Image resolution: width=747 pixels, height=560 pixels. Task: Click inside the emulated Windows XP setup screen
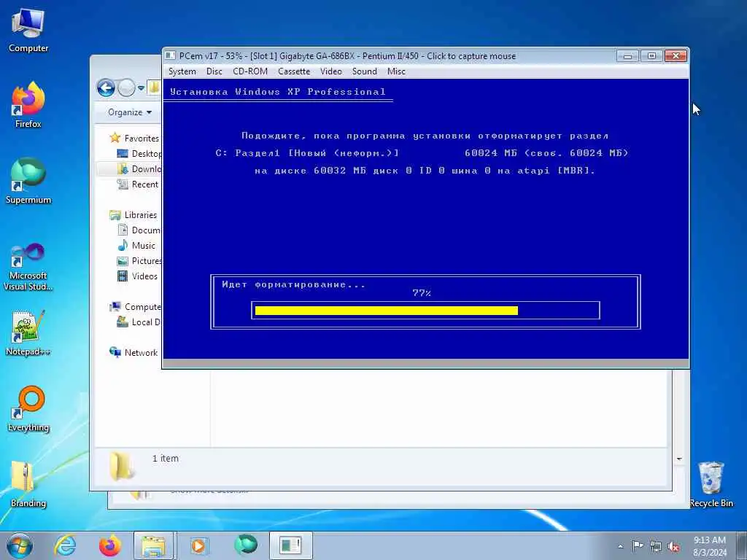pos(425,219)
